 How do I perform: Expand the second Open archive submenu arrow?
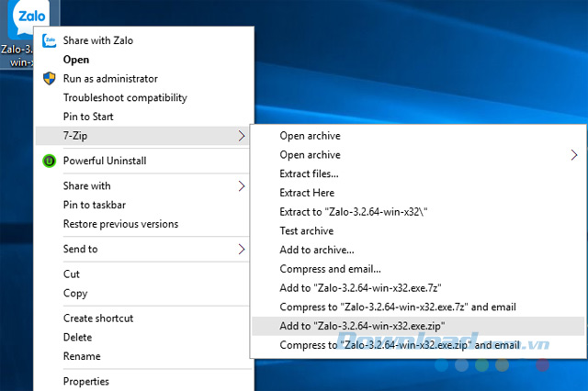click(x=576, y=155)
